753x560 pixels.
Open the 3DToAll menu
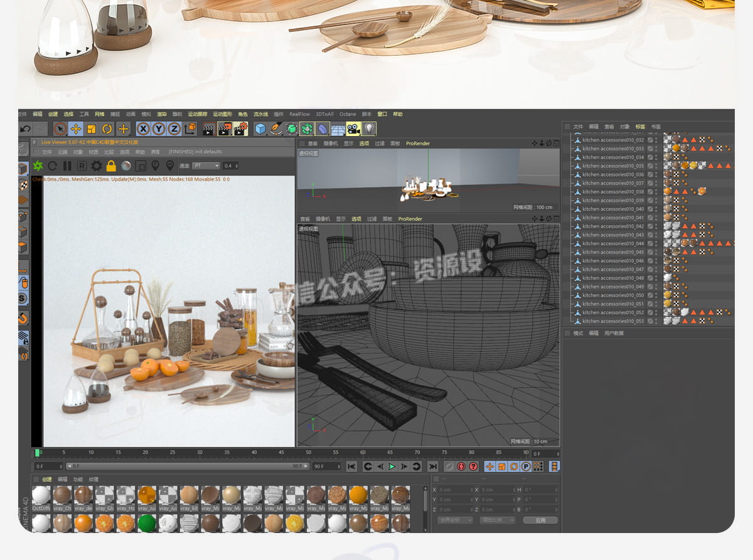click(x=324, y=114)
